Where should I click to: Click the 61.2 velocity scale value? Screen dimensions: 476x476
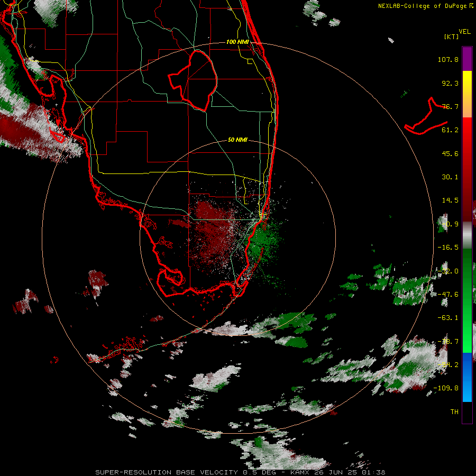(450, 130)
